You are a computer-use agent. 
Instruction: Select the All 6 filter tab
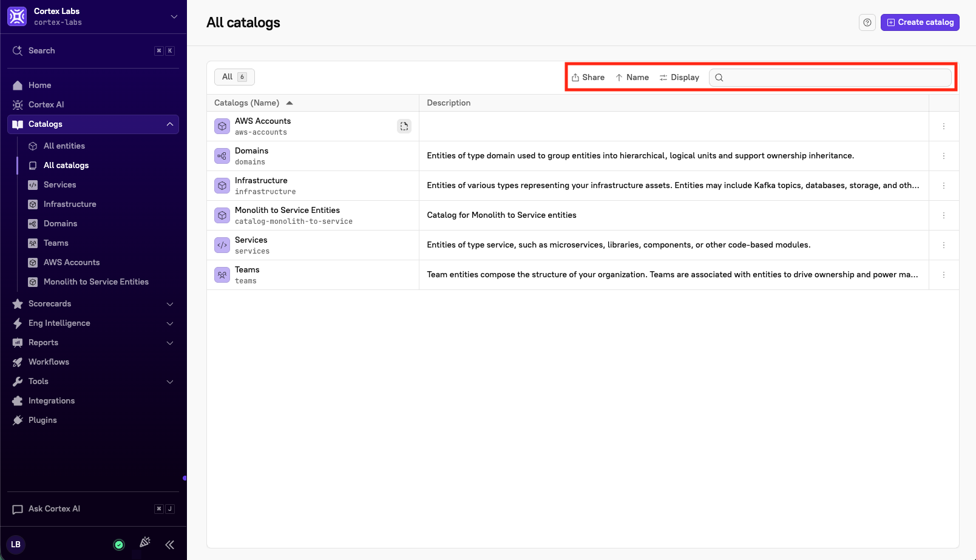coord(234,77)
